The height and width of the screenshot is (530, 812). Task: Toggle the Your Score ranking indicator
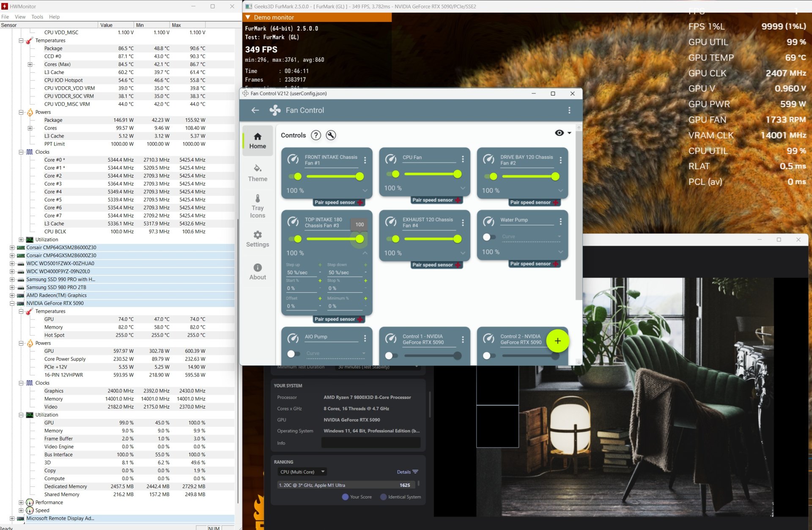345,497
